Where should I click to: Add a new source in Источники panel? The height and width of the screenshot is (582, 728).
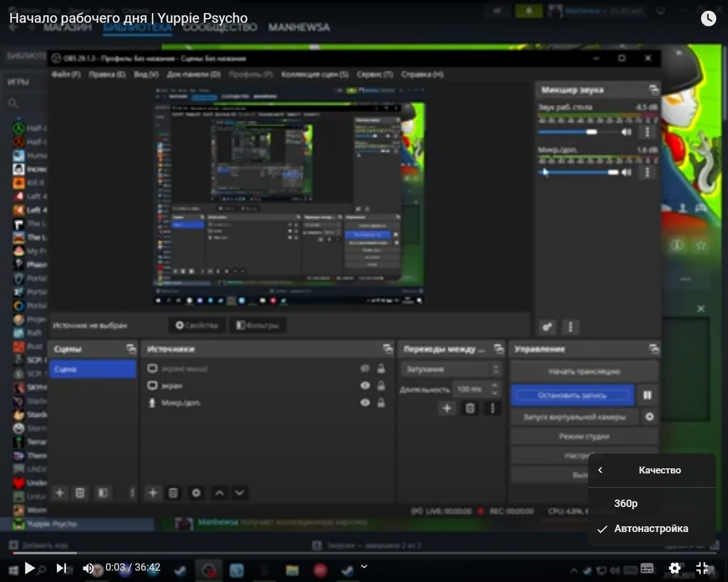pyautogui.click(x=153, y=493)
